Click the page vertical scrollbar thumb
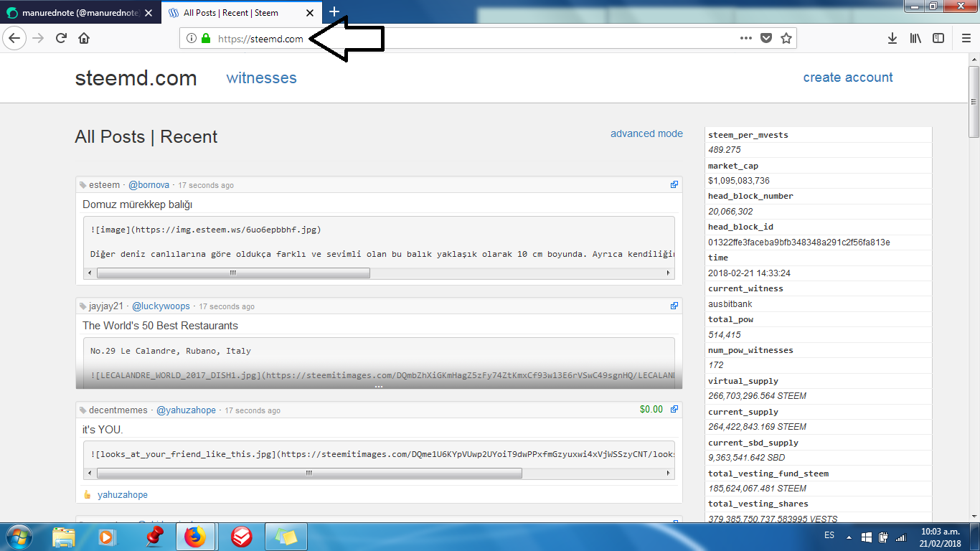 pos(974,101)
